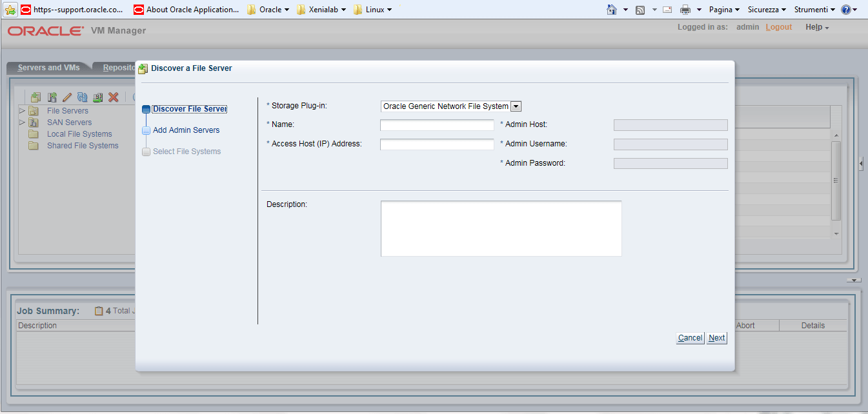Click the dropdown arrow next to Print icon
The width and height of the screenshot is (868, 414).
699,10
